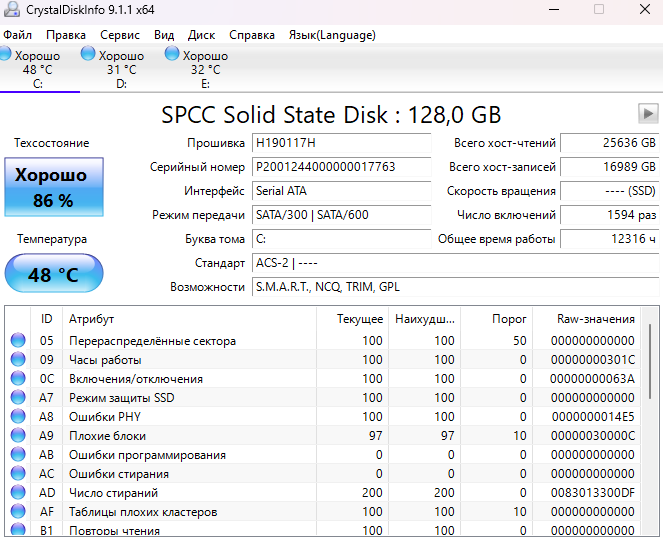The height and width of the screenshot is (543, 663).
Task: Select disk C: status tab at 48 °C
Action: click(x=37, y=69)
